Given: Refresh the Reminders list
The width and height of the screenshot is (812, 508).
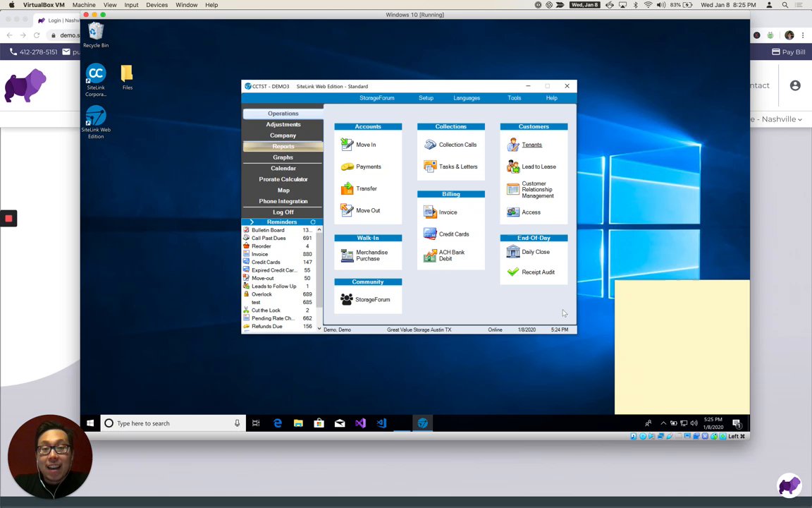Looking at the screenshot, I should pyautogui.click(x=313, y=222).
